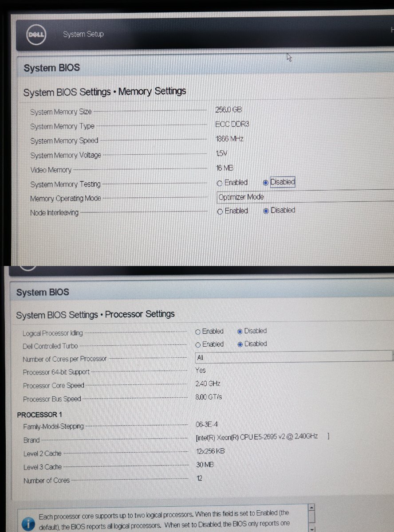Open Number of Cores per Processor dropdown
The height and width of the screenshot is (532, 394).
(294, 357)
